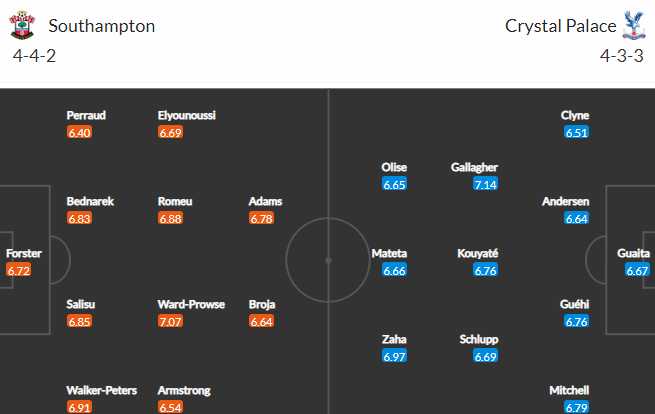Viewport: 655px width, 414px height.
Task: Open the Crystal Palace team name link
Action: (561, 26)
